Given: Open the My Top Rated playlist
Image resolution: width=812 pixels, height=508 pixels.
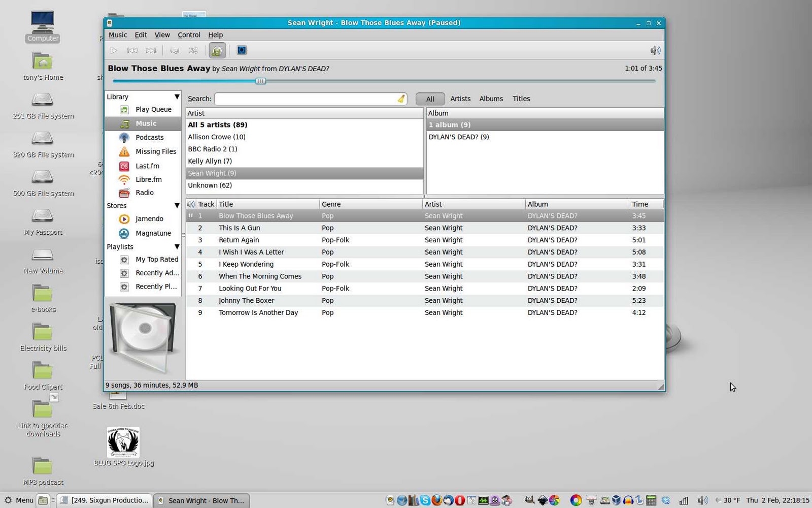Looking at the screenshot, I should (156, 259).
